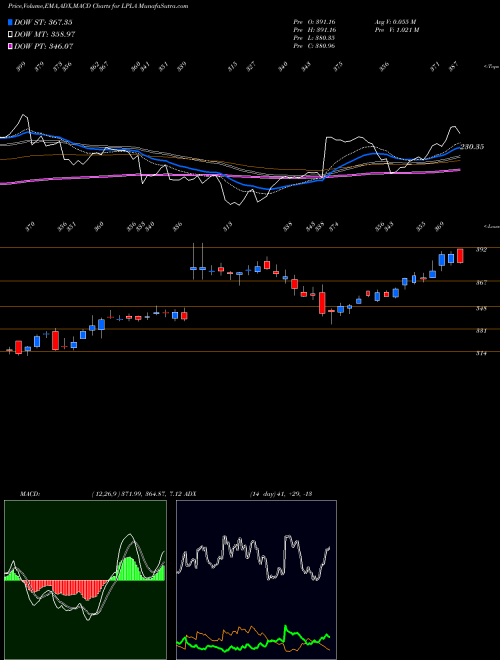
Task: Select the DOW PT legend label
Action: tap(44, 46)
